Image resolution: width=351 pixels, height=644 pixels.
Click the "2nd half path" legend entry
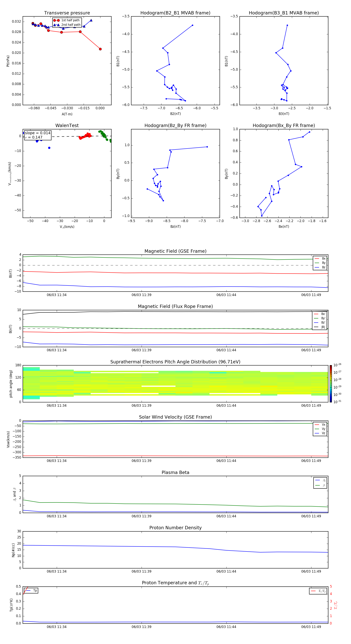pyautogui.click(x=67, y=25)
